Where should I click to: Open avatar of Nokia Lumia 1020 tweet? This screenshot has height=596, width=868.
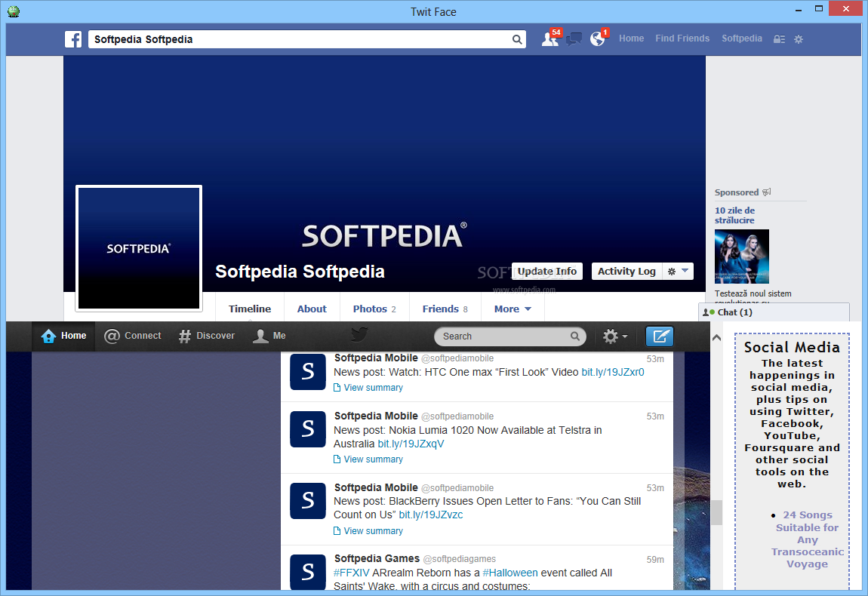coord(308,429)
